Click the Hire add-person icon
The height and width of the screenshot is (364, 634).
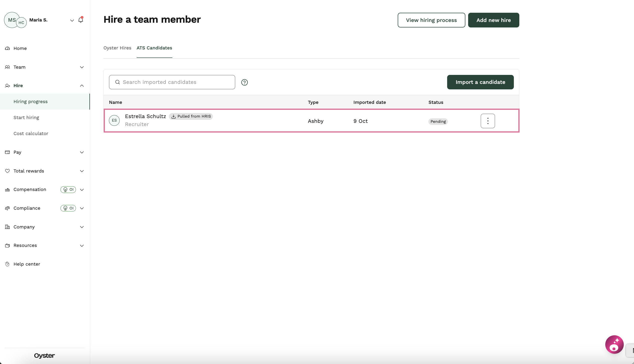tap(7, 85)
